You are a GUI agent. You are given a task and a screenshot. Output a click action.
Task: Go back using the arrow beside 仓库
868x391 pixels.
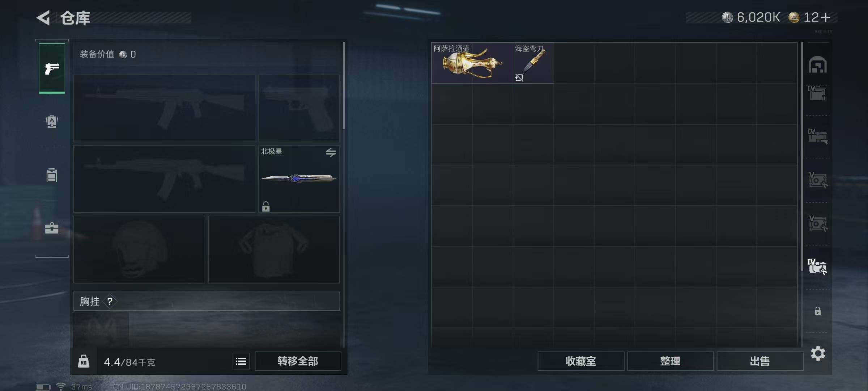coord(43,18)
